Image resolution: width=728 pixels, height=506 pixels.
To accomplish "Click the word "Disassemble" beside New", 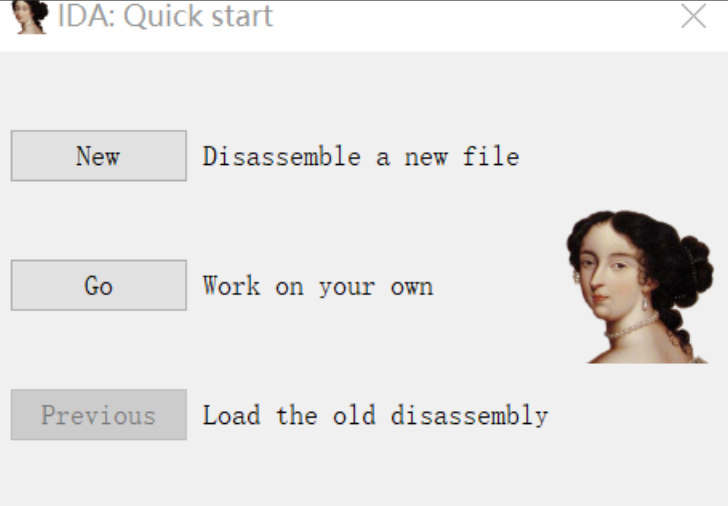I will 281,156.
